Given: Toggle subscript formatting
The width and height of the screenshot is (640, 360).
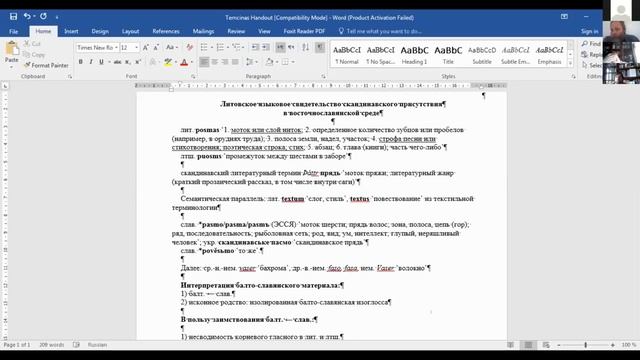Looking at the screenshot, I should coord(128,62).
